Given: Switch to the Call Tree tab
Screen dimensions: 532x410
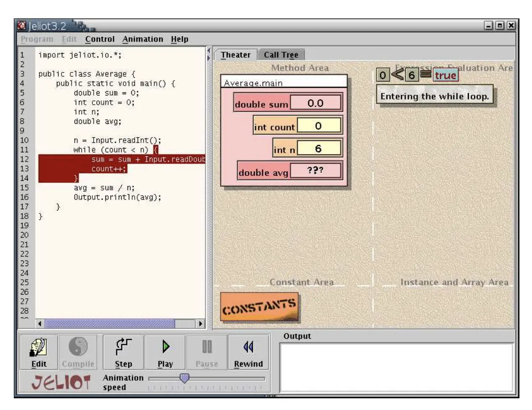Looking at the screenshot, I should (281, 55).
